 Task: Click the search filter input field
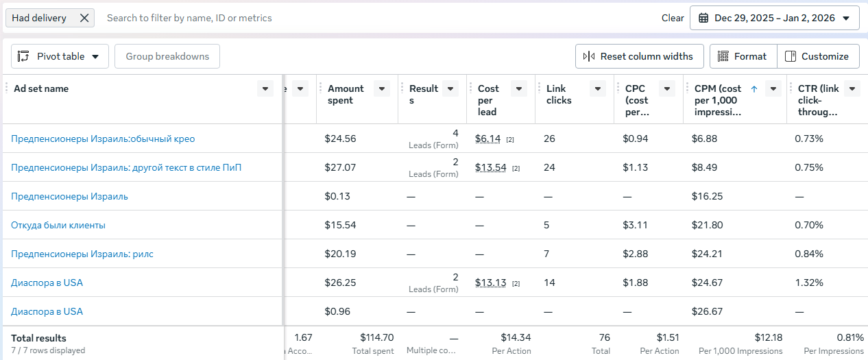tap(377, 18)
